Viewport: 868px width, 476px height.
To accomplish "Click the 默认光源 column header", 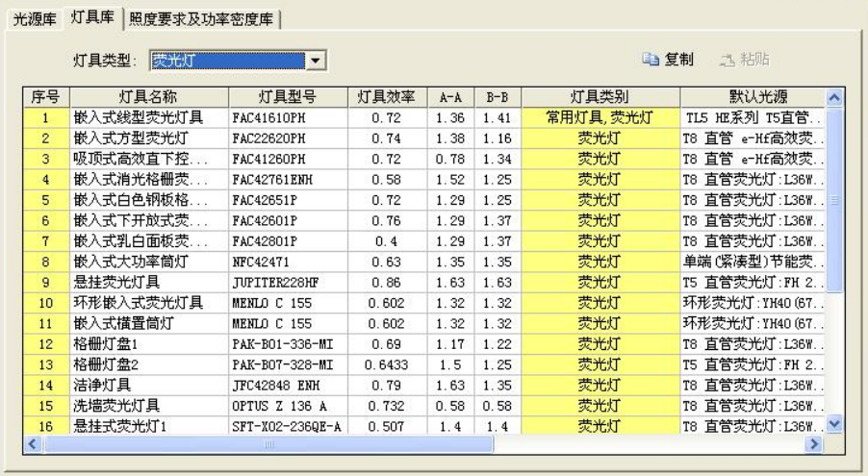I will tap(753, 97).
